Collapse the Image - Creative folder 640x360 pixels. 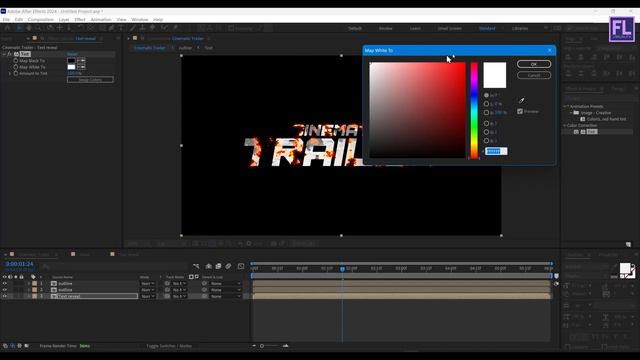(571, 113)
